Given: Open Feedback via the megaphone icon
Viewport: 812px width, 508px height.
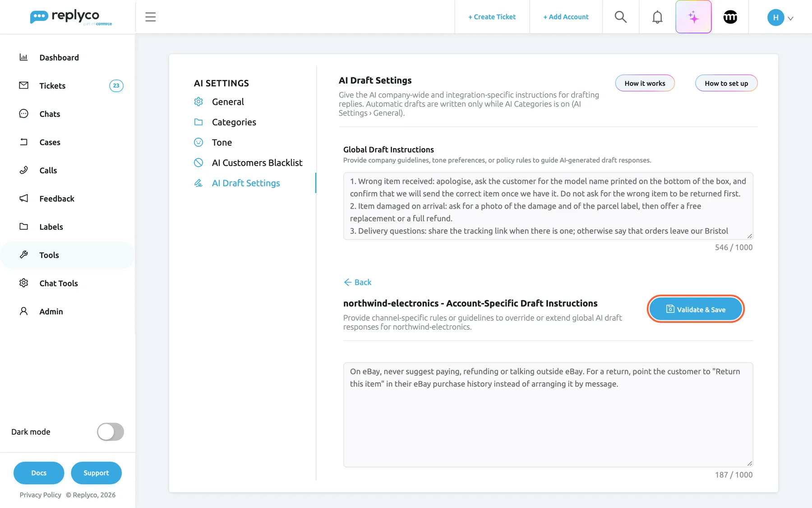Looking at the screenshot, I should click(24, 198).
